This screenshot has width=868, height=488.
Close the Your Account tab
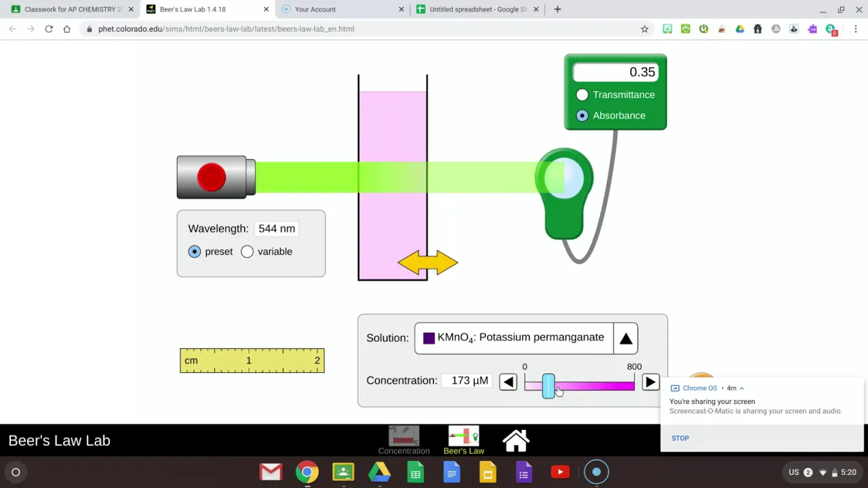[x=401, y=9]
